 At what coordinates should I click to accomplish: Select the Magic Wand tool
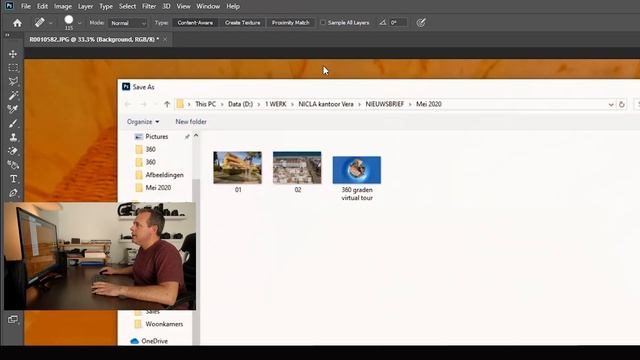click(13, 96)
